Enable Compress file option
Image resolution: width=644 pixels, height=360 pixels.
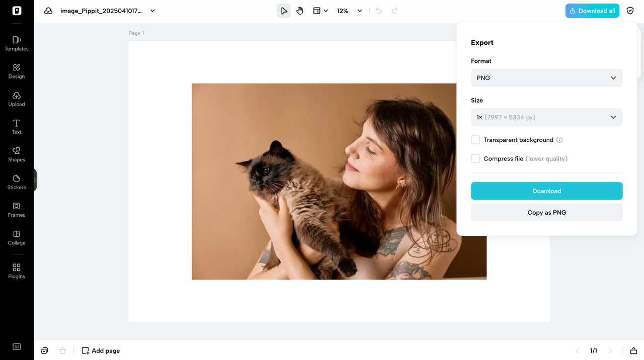(475, 158)
